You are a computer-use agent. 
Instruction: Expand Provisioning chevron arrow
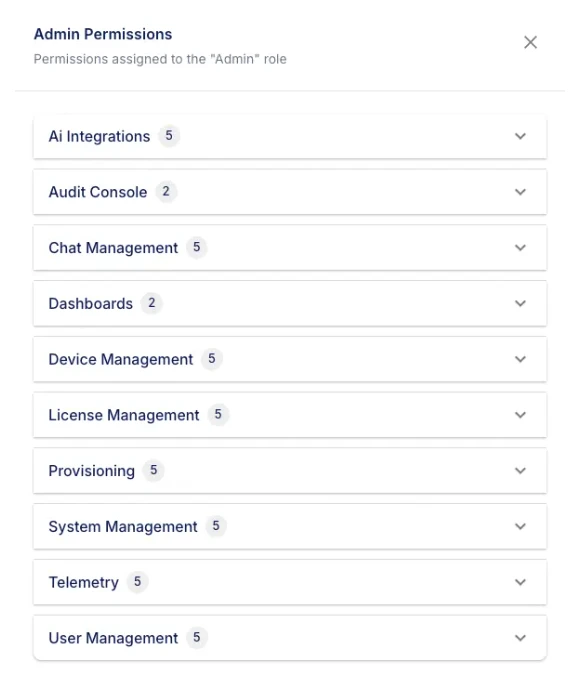[520, 471]
